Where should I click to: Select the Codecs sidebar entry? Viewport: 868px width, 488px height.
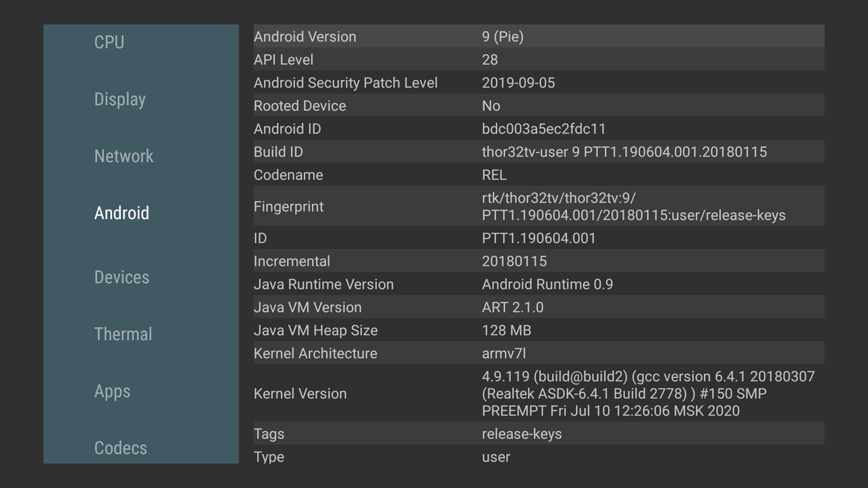pyautogui.click(x=121, y=448)
